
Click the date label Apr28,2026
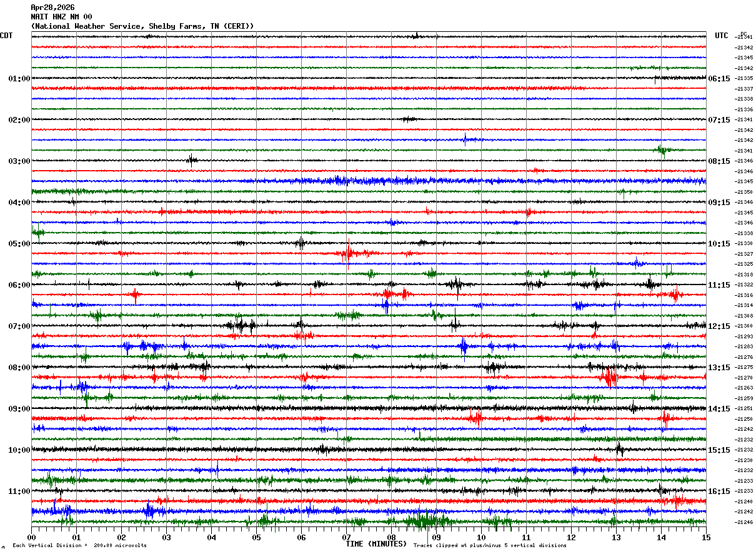pos(52,8)
